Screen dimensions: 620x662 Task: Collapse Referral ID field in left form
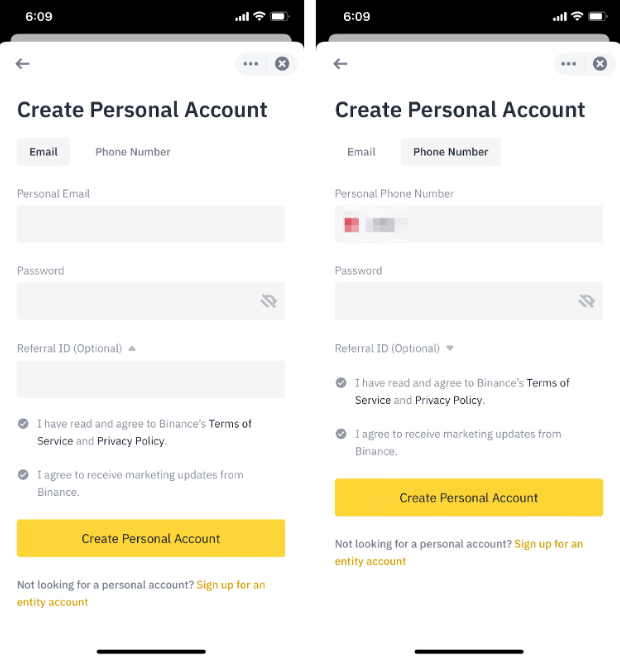(132, 349)
